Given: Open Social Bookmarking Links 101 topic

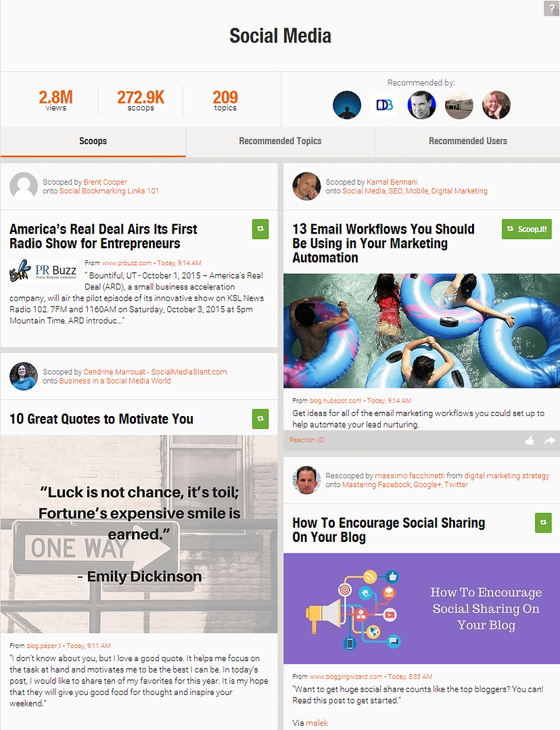Looking at the screenshot, I should [109, 191].
